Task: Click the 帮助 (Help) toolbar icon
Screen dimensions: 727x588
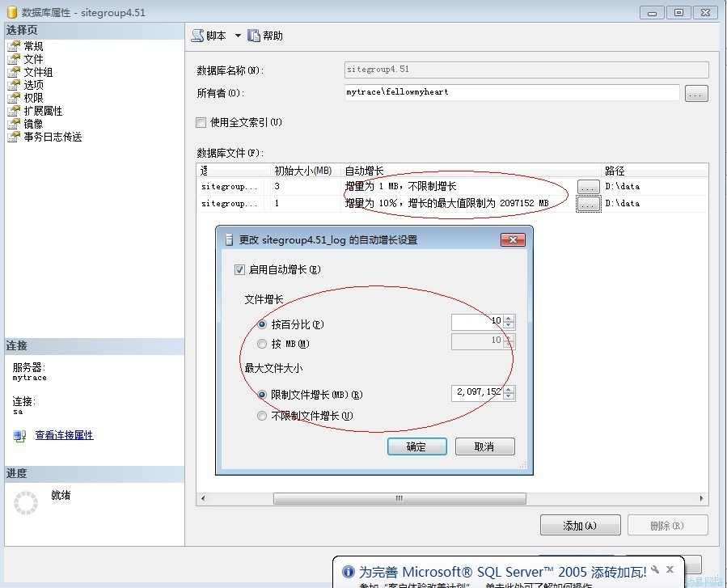Action: pyautogui.click(x=254, y=36)
